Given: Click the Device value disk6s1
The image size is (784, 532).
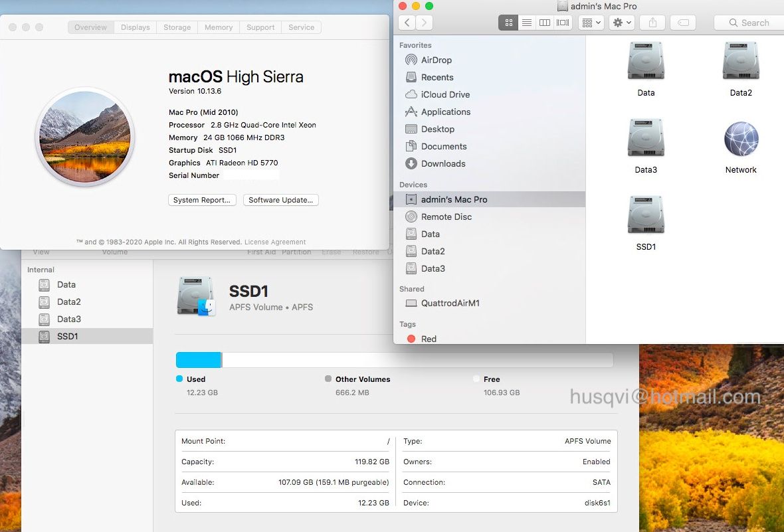Looking at the screenshot, I should tap(597, 503).
